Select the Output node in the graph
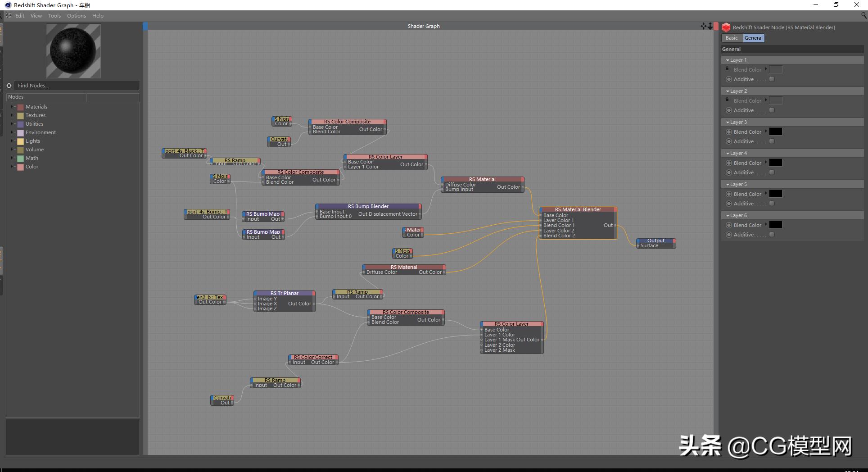The height and width of the screenshot is (472, 868). 656,241
